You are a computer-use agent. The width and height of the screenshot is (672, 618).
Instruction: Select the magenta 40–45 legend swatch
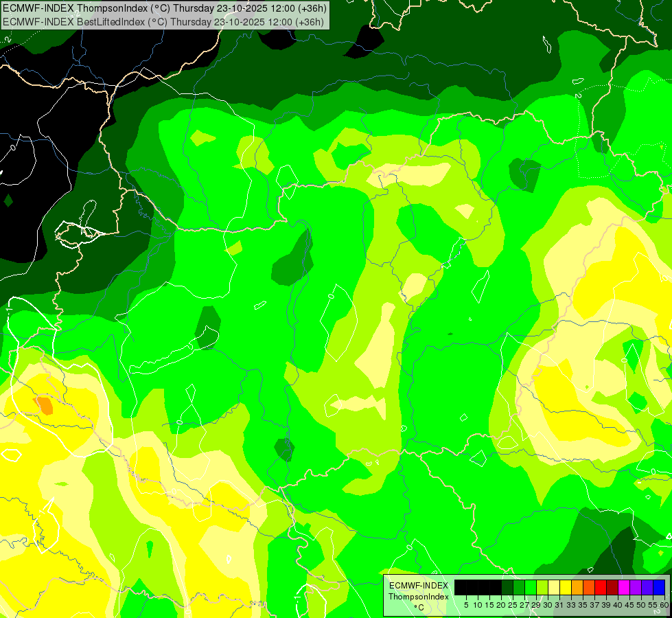click(624, 588)
